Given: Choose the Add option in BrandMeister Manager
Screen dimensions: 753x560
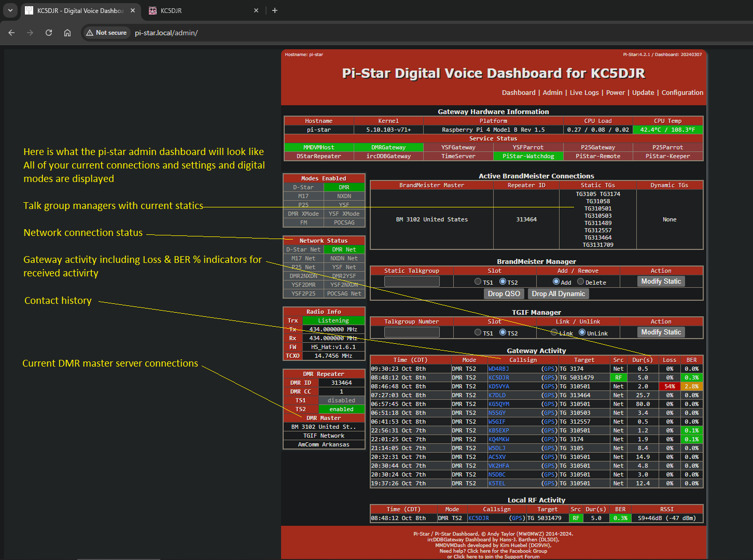Looking at the screenshot, I should pyautogui.click(x=556, y=282).
